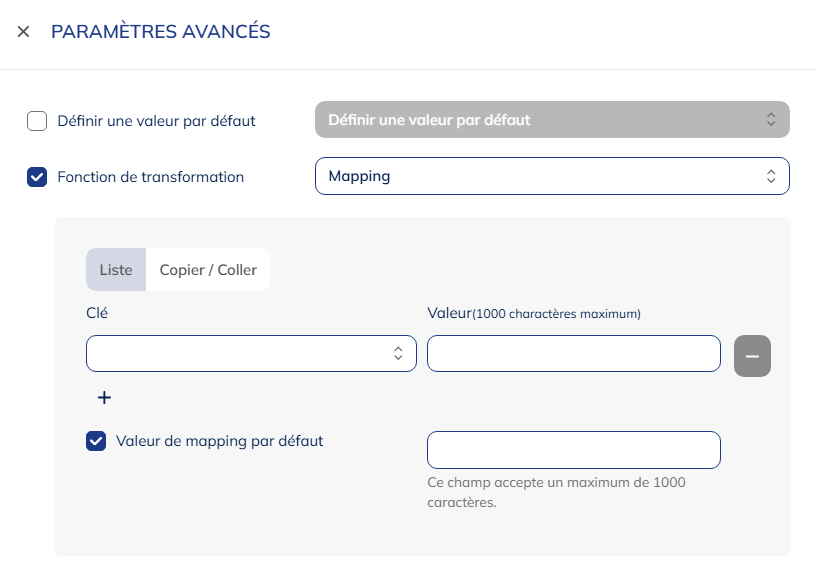The image size is (817, 575).
Task: Click the Valeur text input field
Action: 573,354
